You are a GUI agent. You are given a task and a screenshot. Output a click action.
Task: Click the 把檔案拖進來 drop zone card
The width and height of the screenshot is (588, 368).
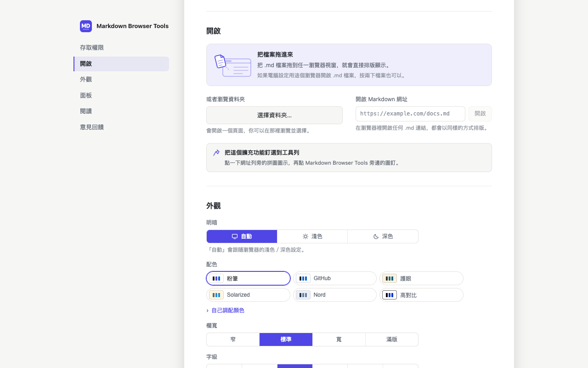pyautogui.click(x=349, y=65)
